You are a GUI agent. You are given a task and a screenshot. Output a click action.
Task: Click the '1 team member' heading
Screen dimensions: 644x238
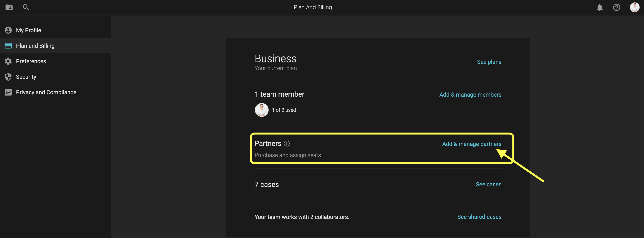(x=279, y=94)
